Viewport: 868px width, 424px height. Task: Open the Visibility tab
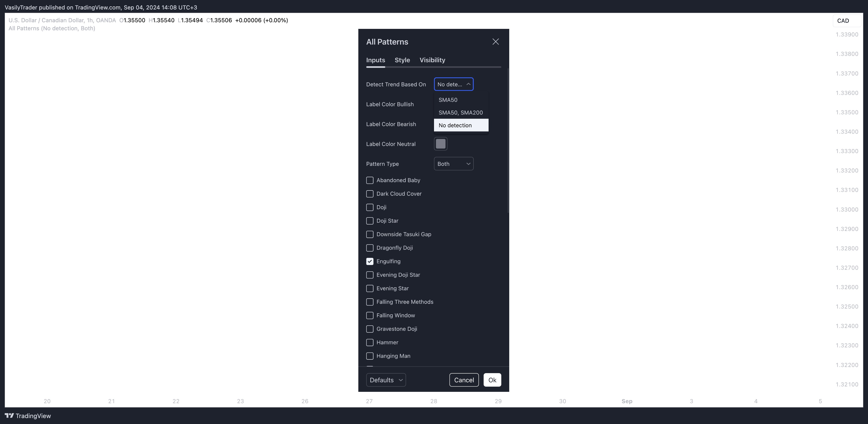point(432,60)
